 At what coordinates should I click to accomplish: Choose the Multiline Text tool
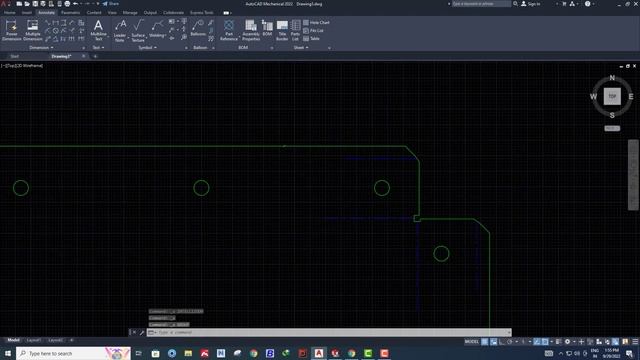click(98, 30)
